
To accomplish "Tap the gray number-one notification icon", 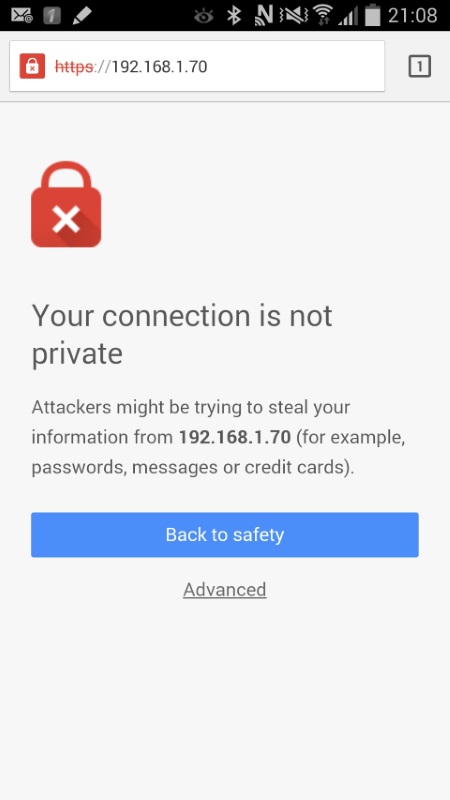I will click(x=52, y=15).
